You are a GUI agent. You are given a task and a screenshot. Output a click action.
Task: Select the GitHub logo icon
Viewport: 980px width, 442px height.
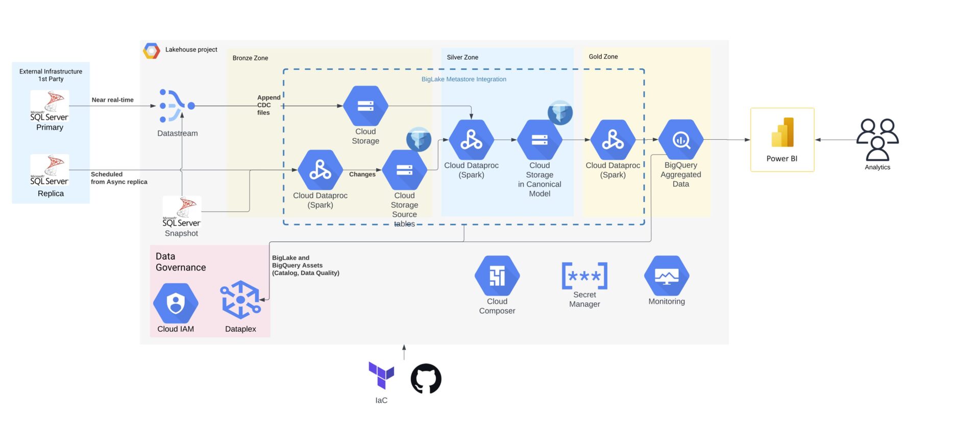coord(426,379)
